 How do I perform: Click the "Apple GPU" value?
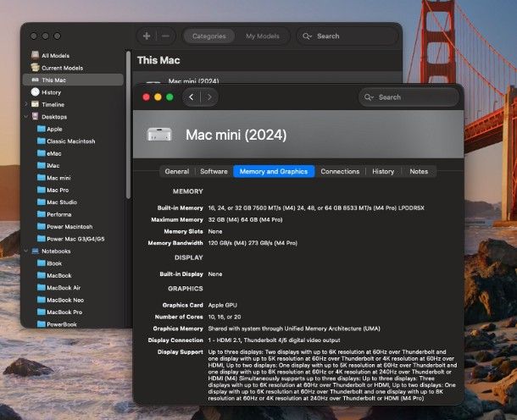[x=223, y=305]
